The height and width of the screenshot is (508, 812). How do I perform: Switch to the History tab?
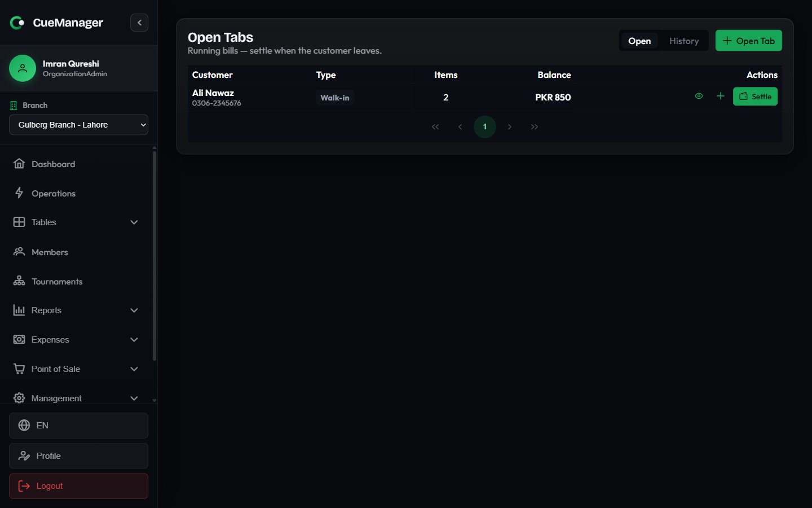click(x=684, y=41)
